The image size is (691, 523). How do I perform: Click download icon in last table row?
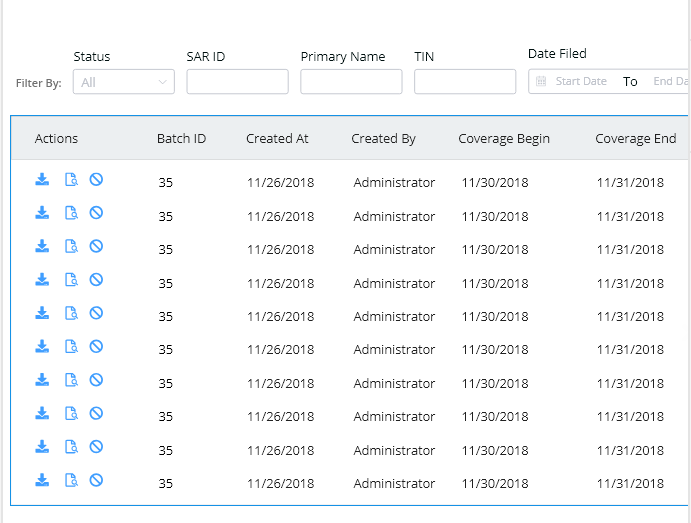tap(42, 480)
